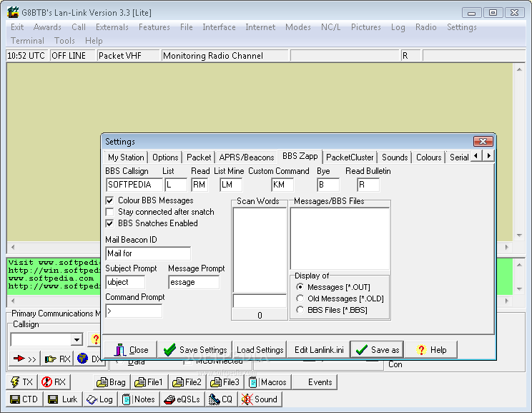The height and width of the screenshot is (413, 532).
Task: Expand the Callsign dropdown arrow
Action: tap(77, 339)
